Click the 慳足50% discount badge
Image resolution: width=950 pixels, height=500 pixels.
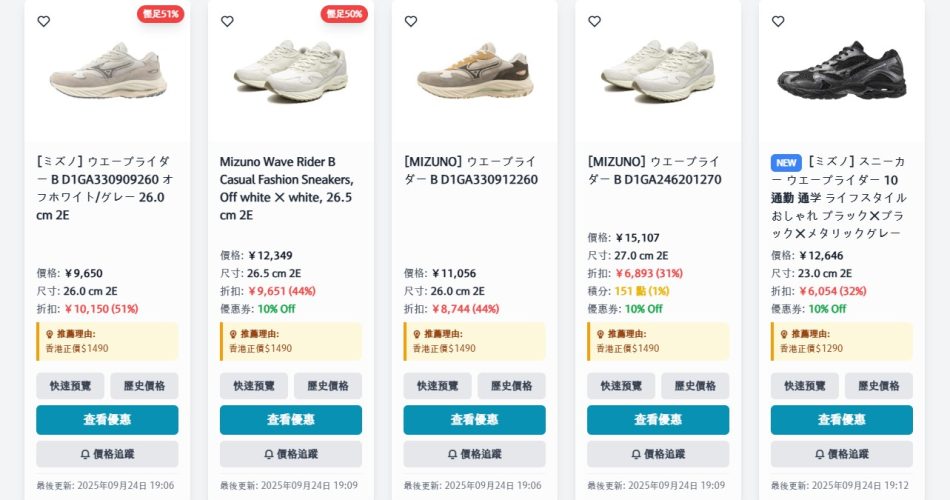pos(344,14)
